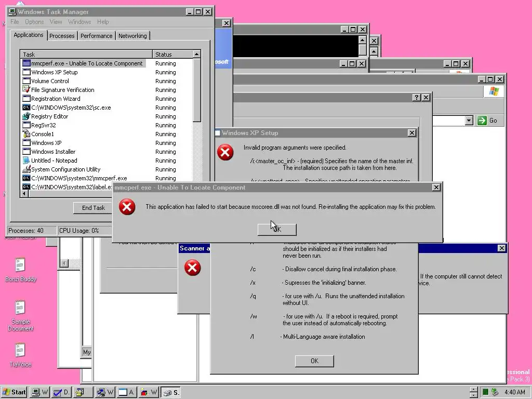532x399 pixels.
Task: Click the Running status of Registry Editor
Action: 166,116
